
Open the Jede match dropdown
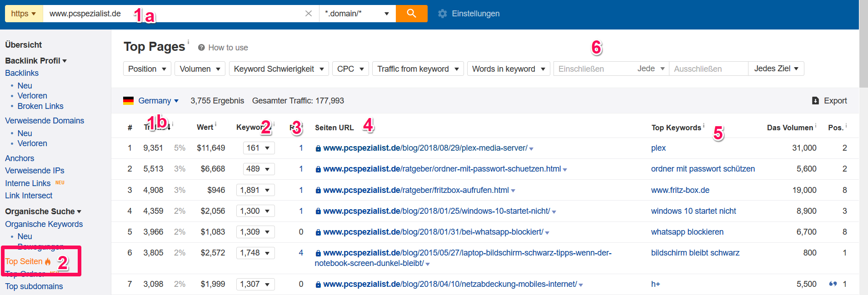[x=651, y=69]
